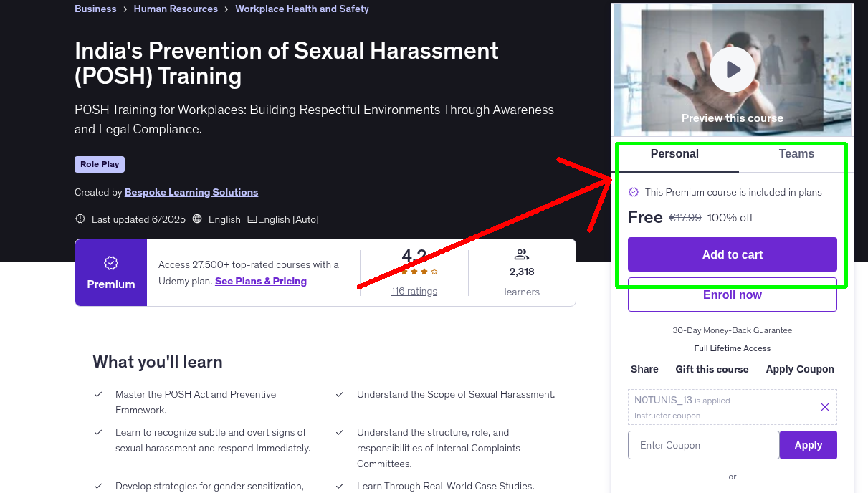Open the Gift this course link
Screen dimensions: 868x493
click(712, 369)
